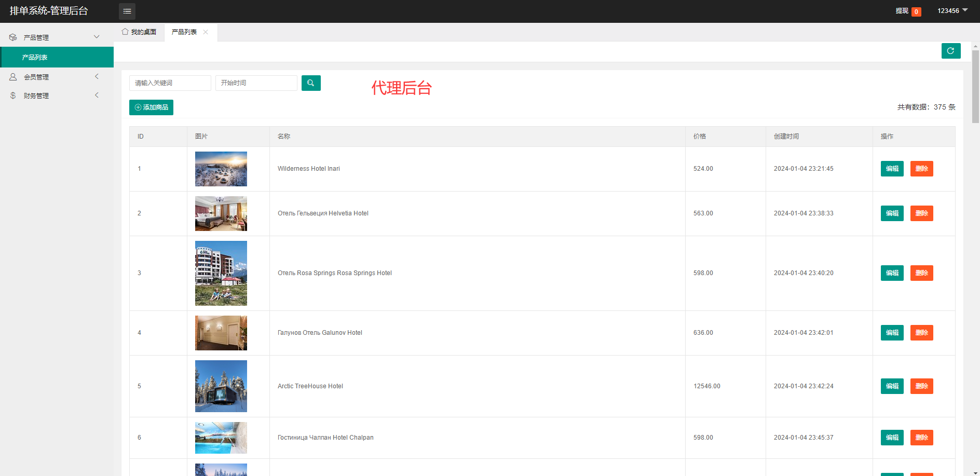980x476 pixels.
Task: Open the Rosa Springs Hotel thumbnail
Action: coord(221,273)
